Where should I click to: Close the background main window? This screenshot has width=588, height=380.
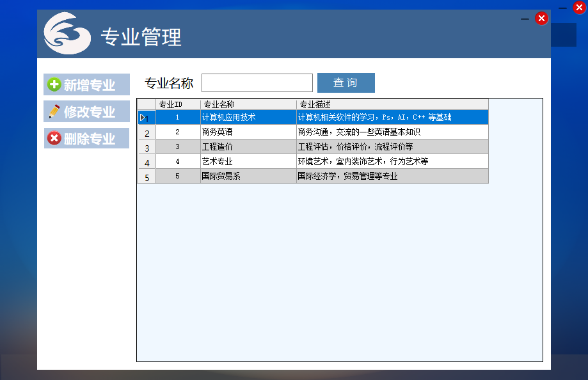(580, 7)
